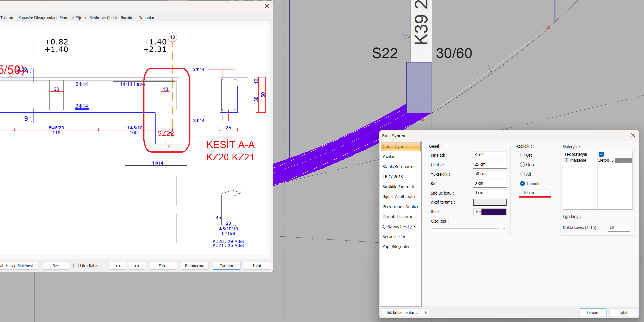The image size is (644, 322).
Task: Click the KESİT A-A title text
Action: [x=230, y=145]
